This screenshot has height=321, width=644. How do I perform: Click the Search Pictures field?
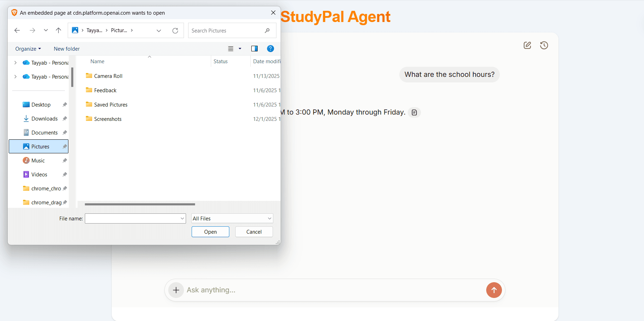tap(232, 30)
